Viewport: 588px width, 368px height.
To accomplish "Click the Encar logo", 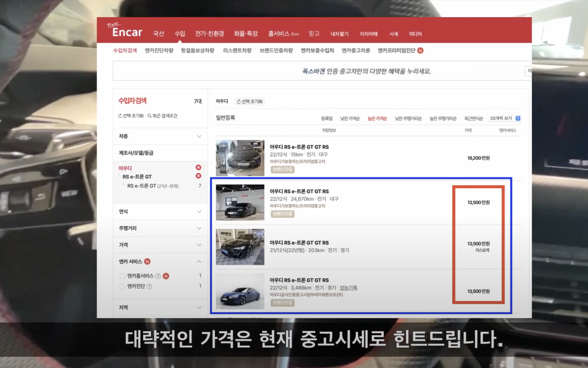I will (x=124, y=30).
